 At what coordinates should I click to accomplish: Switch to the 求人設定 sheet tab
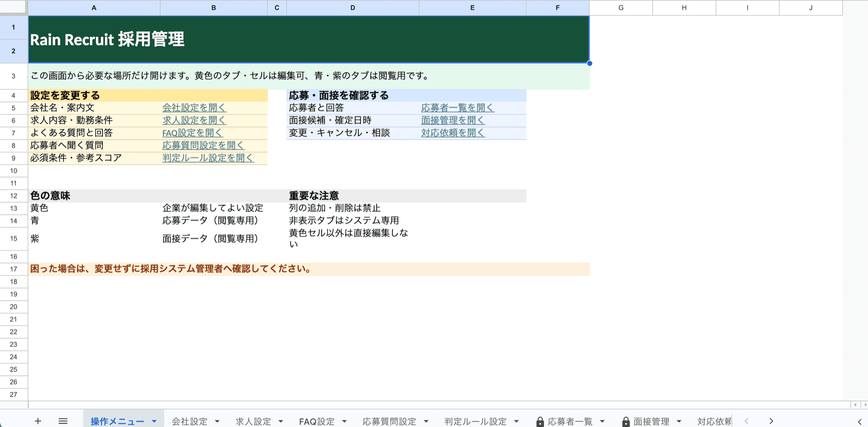click(x=253, y=421)
